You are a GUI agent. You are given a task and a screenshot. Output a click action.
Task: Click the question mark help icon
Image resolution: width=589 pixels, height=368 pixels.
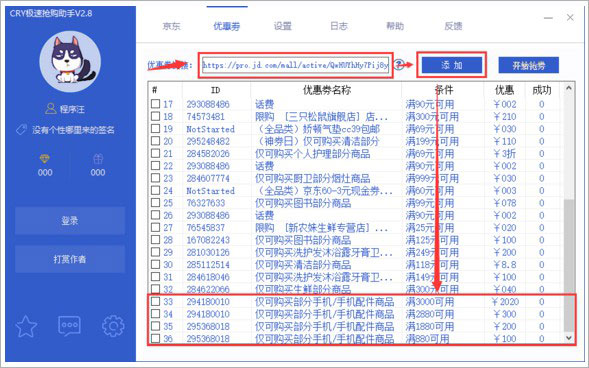point(399,65)
